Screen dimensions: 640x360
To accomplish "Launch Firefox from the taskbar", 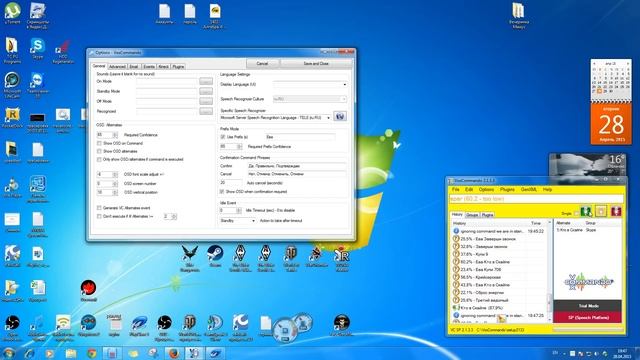I will [173, 353].
